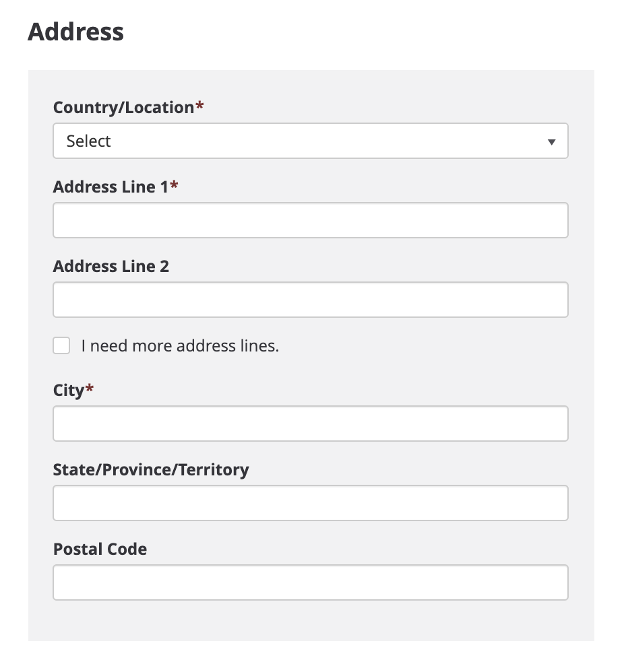Open the Country/Location dropdown
Viewport: 624px width, 672px height.
click(x=310, y=141)
